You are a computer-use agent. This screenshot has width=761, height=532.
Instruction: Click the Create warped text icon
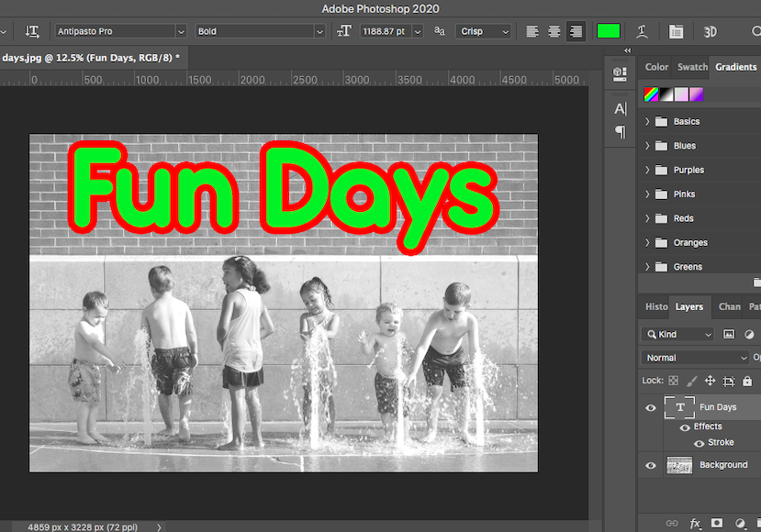(643, 31)
